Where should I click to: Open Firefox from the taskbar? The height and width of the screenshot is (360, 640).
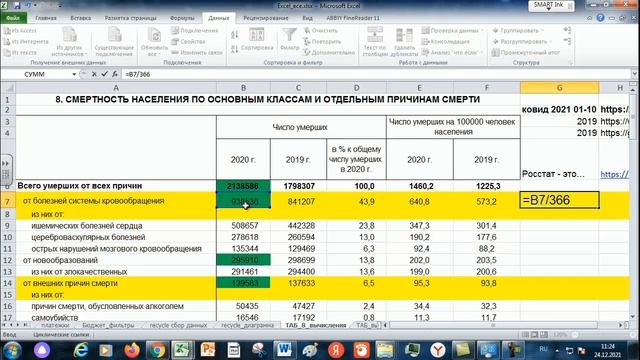pyautogui.click(x=131, y=350)
